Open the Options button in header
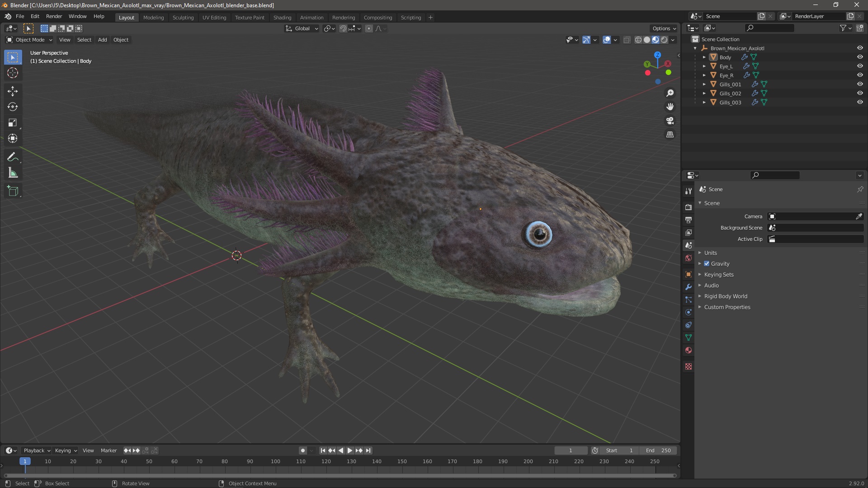 (664, 28)
